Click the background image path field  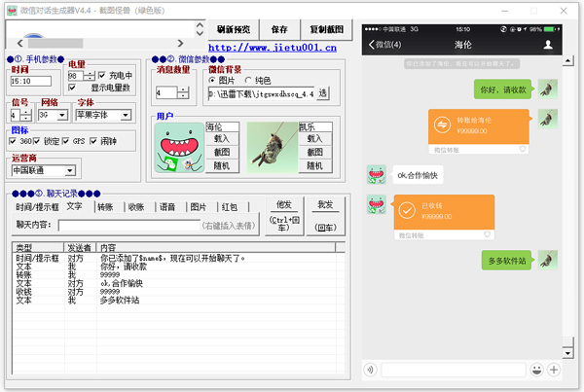tap(262, 93)
